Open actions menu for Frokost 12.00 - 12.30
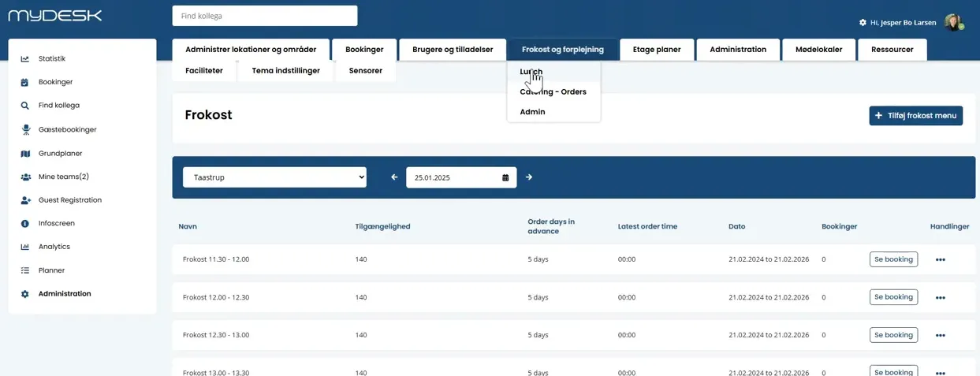980x376 pixels. [x=940, y=298]
